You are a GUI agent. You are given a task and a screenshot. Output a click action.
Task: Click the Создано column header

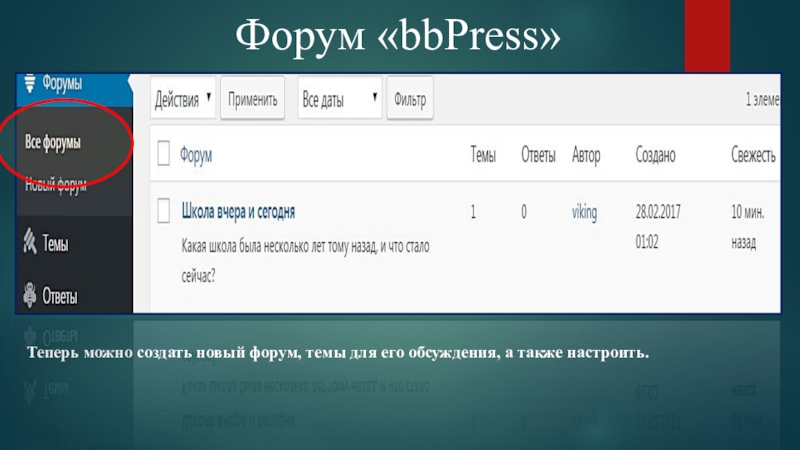click(656, 155)
